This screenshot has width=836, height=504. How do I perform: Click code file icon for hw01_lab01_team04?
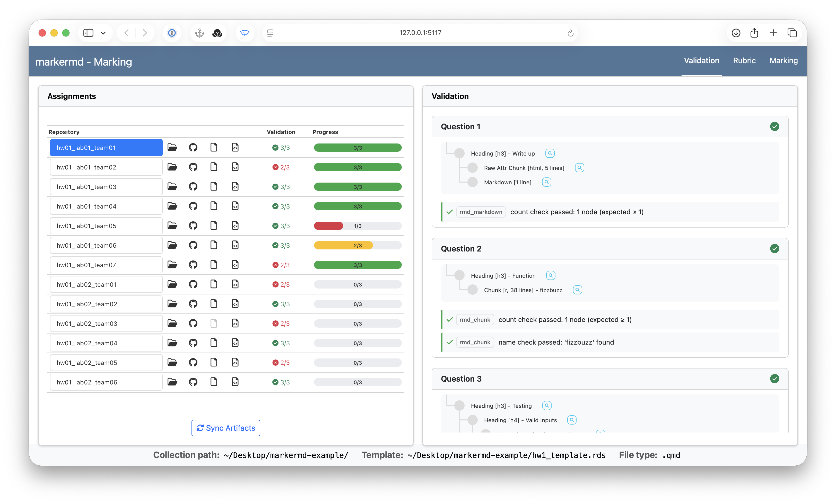click(x=235, y=206)
